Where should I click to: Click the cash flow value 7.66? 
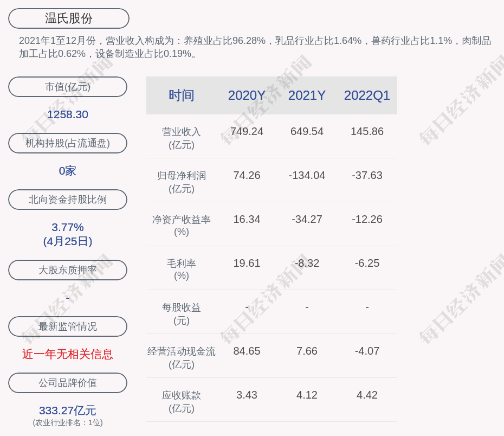point(307,351)
